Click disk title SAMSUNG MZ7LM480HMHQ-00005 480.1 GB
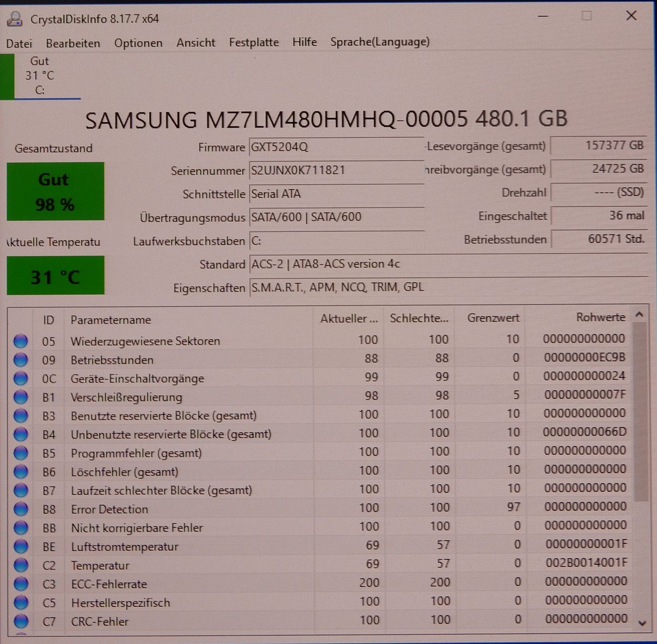Viewport: 657px width, 644px height. [326, 119]
